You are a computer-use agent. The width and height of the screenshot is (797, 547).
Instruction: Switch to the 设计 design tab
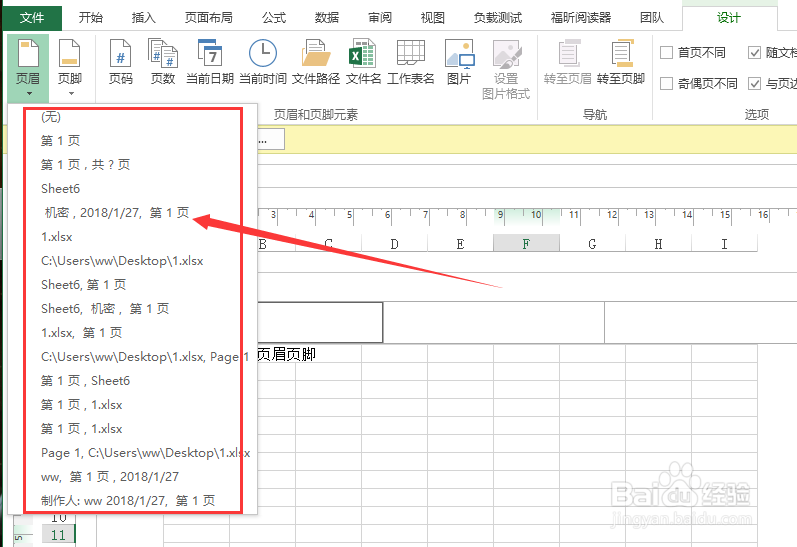pos(729,18)
